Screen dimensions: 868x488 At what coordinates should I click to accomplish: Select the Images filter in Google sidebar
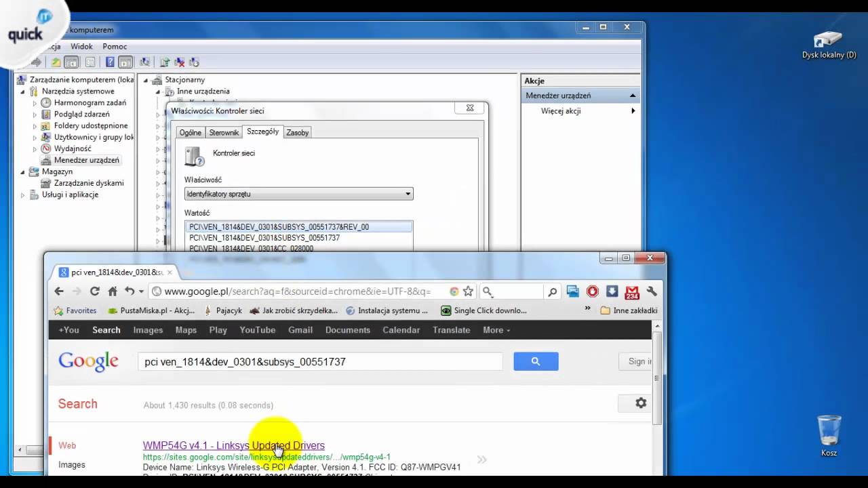72,464
